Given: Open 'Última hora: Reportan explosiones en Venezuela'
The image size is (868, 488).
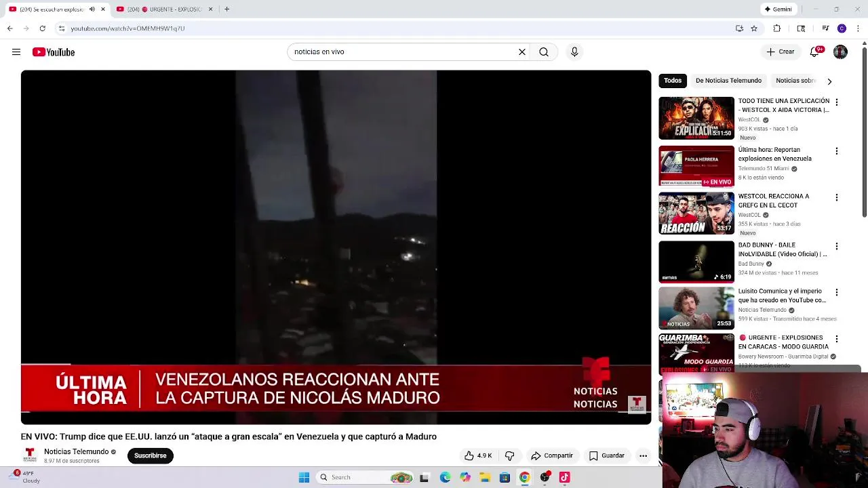Looking at the screenshot, I should point(774,154).
